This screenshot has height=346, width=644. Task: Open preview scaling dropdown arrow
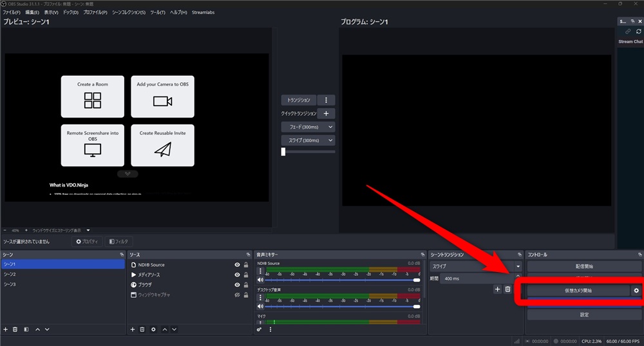[x=88, y=230]
